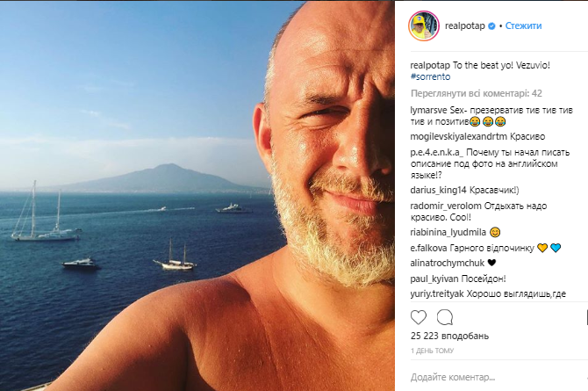Click the heart like icon
The width and height of the screenshot is (588, 391).
point(419,317)
